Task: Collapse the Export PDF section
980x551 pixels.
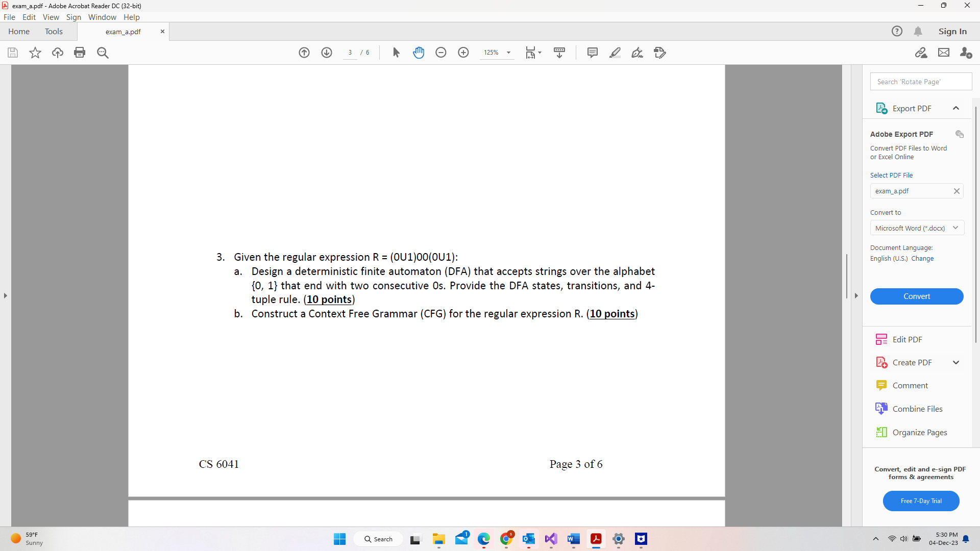Action: [956, 108]
